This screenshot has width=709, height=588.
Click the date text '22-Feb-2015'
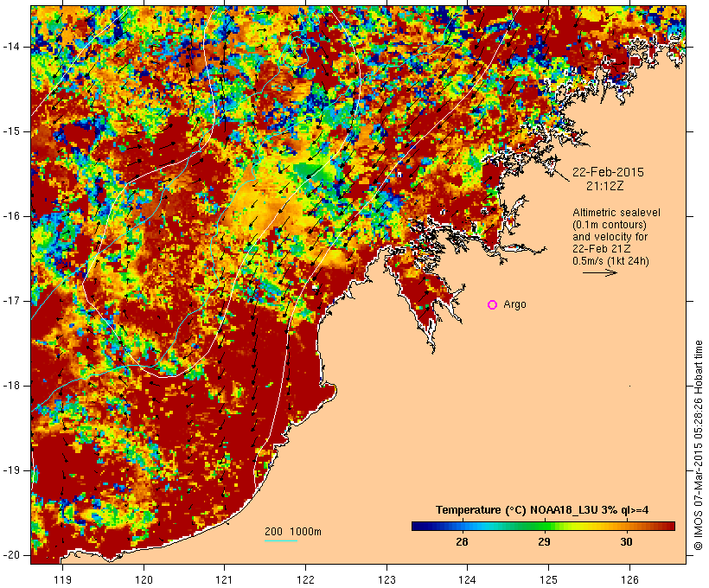[x=608, y=172]
